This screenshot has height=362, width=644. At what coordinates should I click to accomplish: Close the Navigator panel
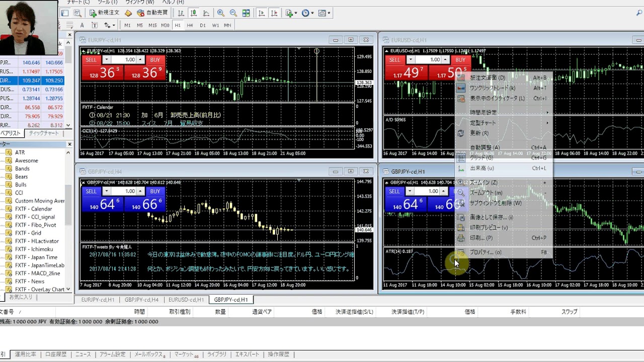click(69, 144)
